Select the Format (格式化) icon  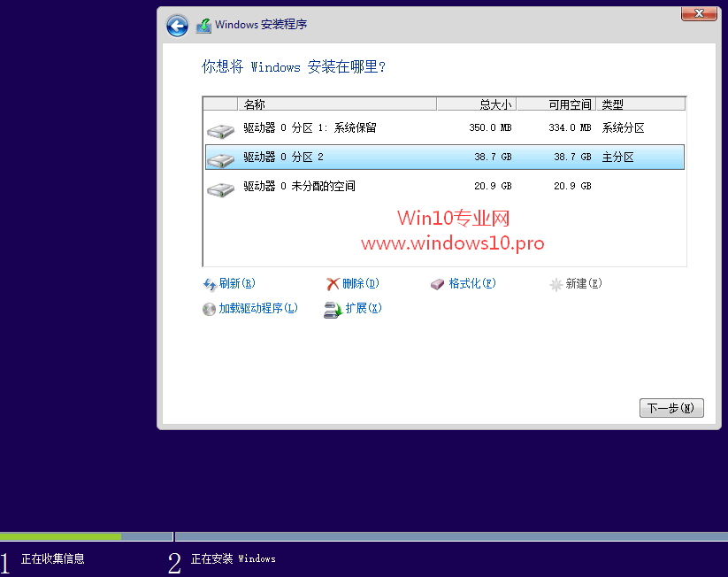point(438,283)
